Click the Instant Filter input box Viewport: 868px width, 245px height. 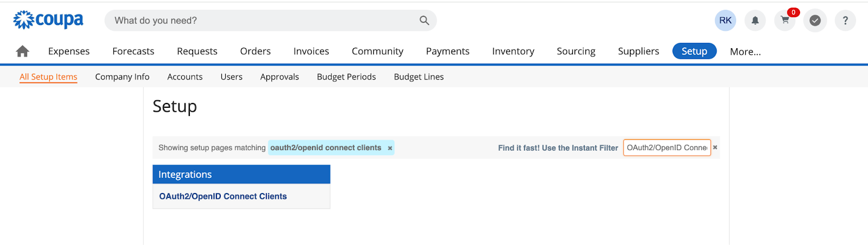coord(667,147)
